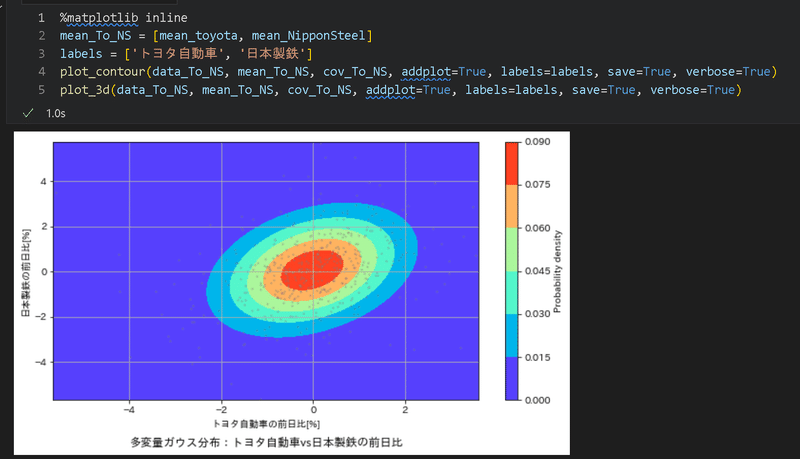This screenshot has width=800, height=459.
Task: Select the light green colorbar segment
Action: pos(512,249)
